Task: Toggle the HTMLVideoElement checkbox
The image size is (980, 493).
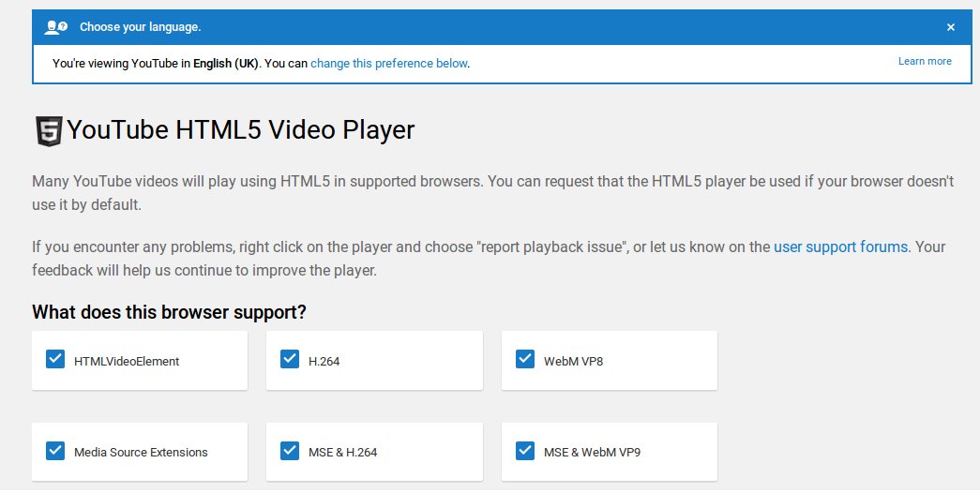Action: click(x=55, y=359)
